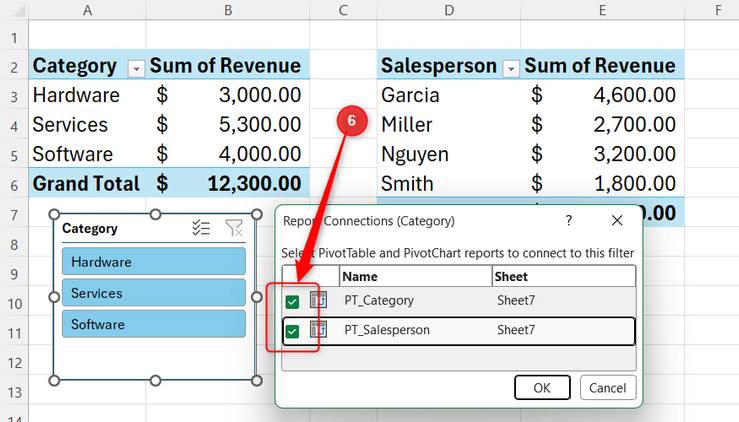The height and width of the screenshot is (422, 739).
Task: Click Sum of Revenue header in column B
Action: pyautogui.click(x=225, y=66)
